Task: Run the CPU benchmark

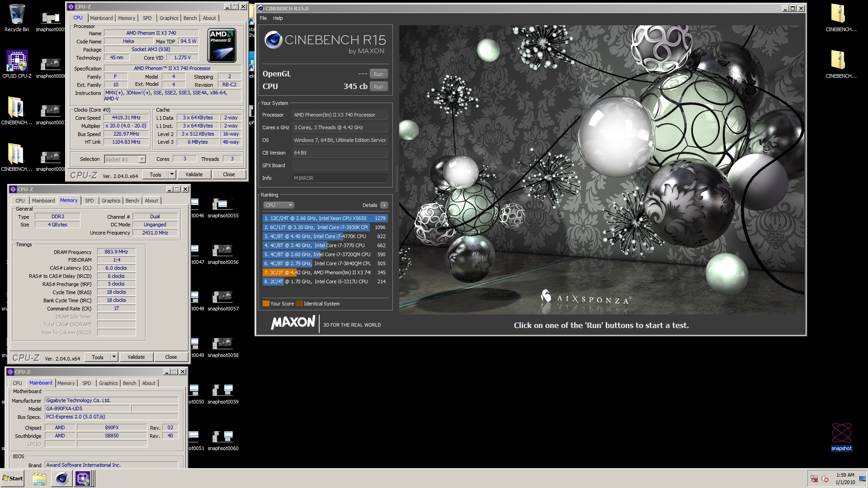Action: tap(378, 87)
